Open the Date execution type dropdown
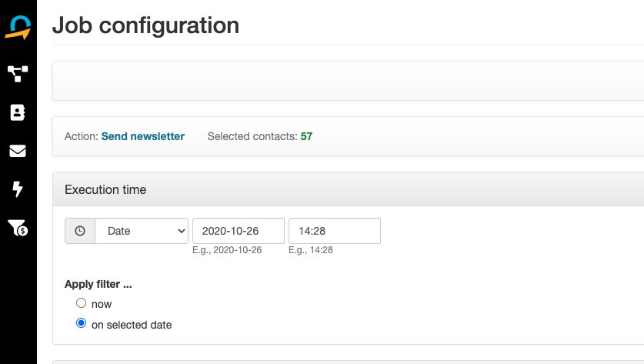Screen dimensions: 644x364 142,231
